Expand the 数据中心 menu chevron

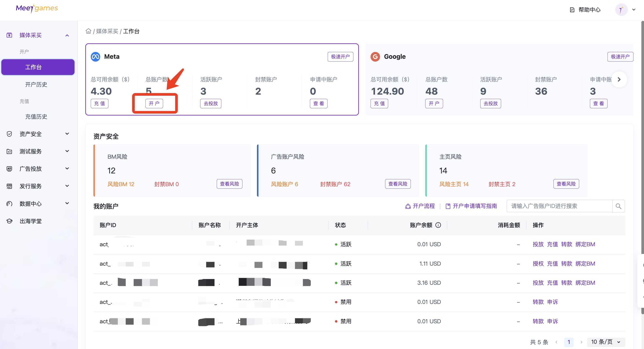(x=67, y=203)
